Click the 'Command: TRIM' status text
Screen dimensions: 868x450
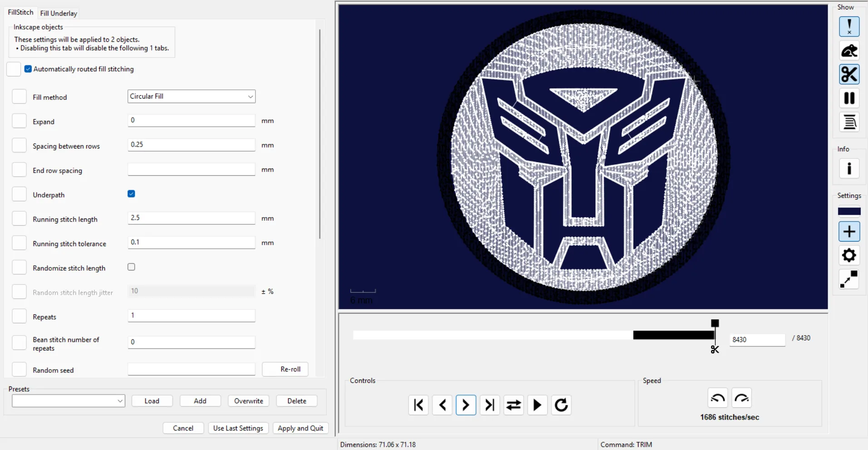(626, 445)
